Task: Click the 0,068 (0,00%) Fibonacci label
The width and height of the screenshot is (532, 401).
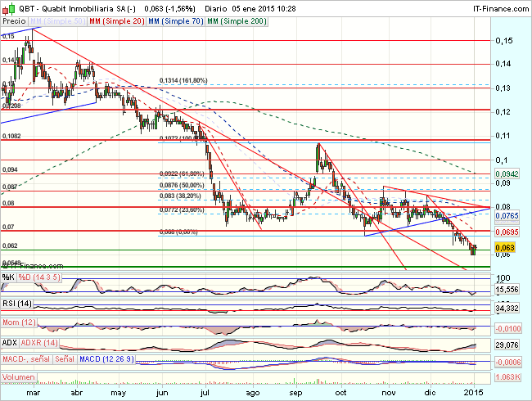Action: [x=178, y=232]
